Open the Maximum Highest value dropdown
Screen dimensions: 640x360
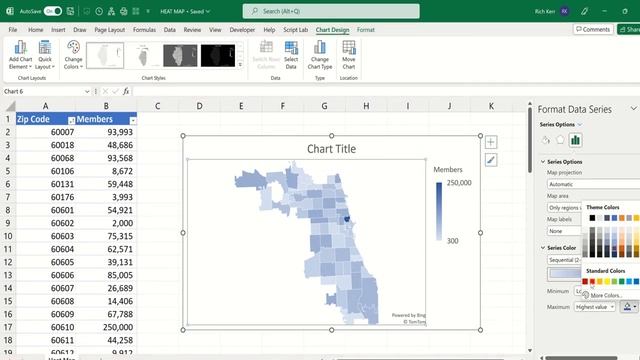click(x=595, y=307)
